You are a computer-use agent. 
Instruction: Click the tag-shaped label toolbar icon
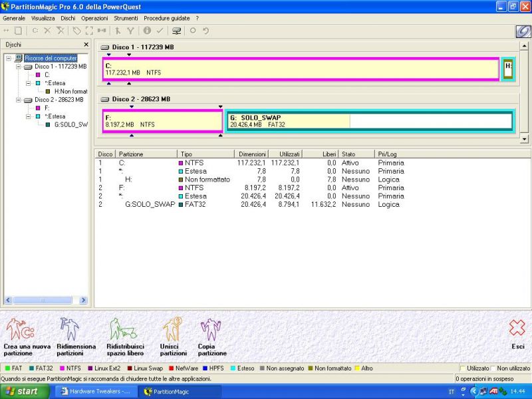[x=76, y=31]
